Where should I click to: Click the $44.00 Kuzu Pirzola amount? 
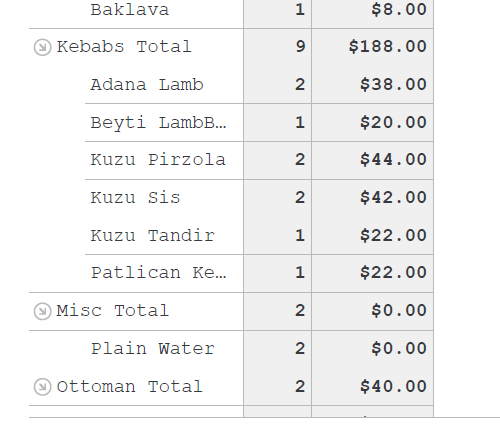pyautogui.click(x=393, y=159)
